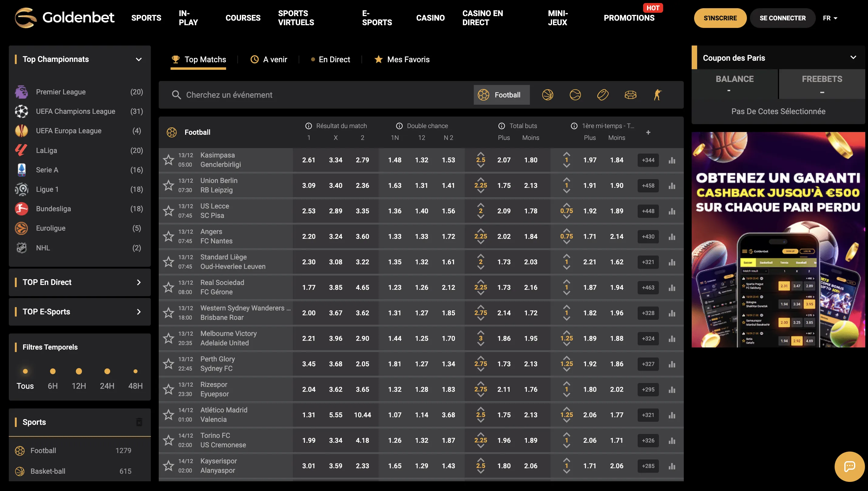Select the basketball sport filter icon

tap(547, 95)
